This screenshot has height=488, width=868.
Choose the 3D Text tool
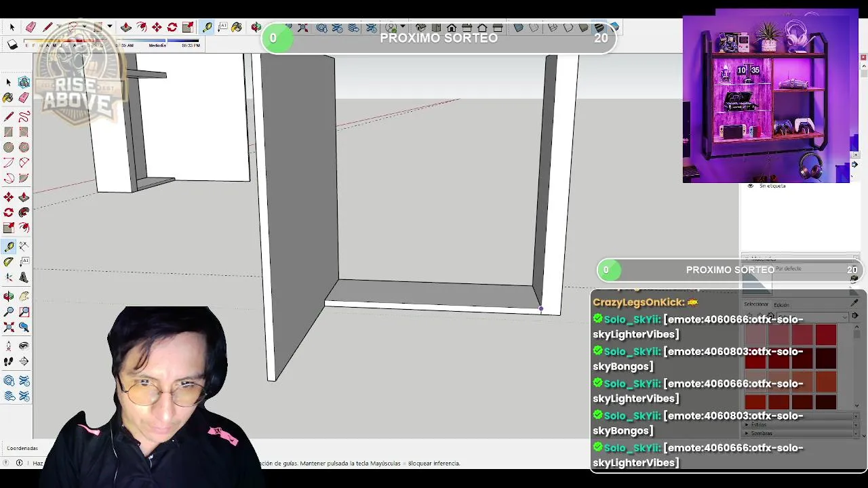tap(24, 277)
